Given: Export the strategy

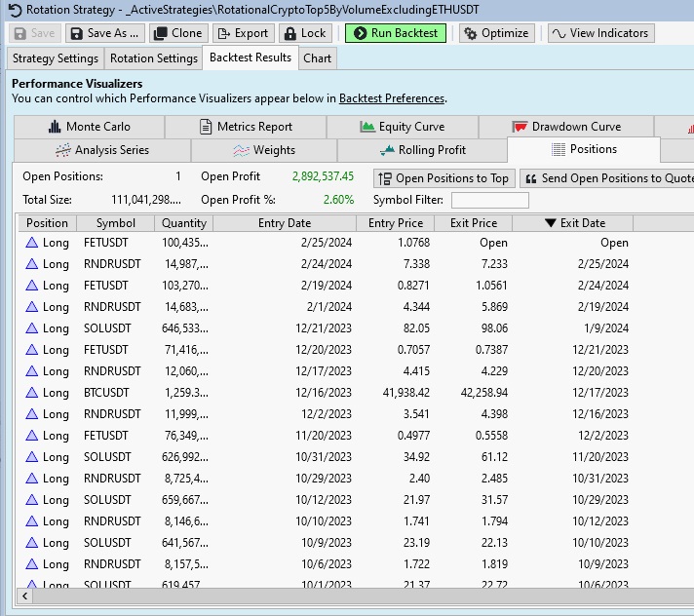Looking at the screenshot, I should (x=243, y=33).
